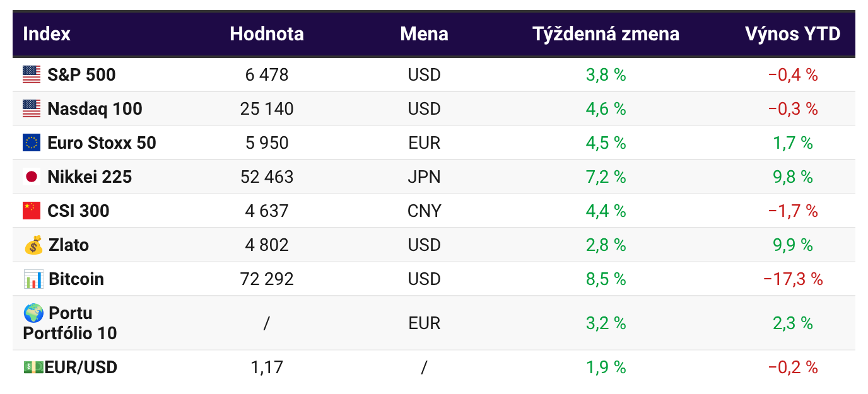Click the Index column header
Image resolution: width=868 pixels, height=394 pixels.
(x=47, y=34)
